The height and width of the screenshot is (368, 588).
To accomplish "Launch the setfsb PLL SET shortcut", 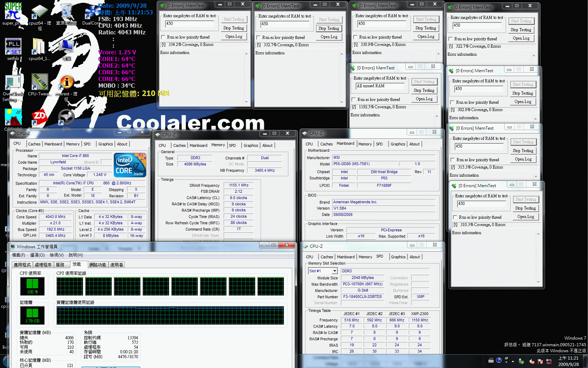I will (13, 46).
